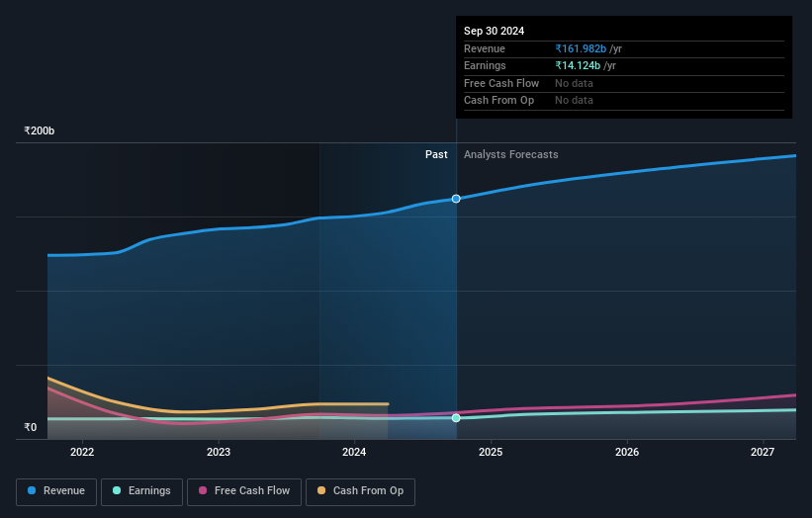The width and height of the screenshot is (812, 518).
Task: Click the teal Earnings legend dot
Action: coord(117,490)
